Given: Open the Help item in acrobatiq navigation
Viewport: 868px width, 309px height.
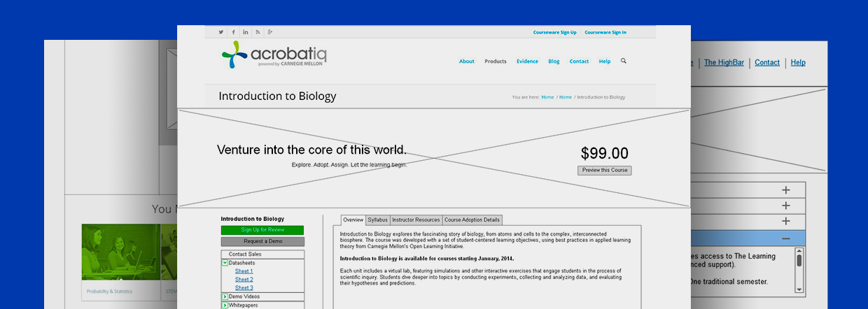Looking at the screenshot, I should [605, 62].
